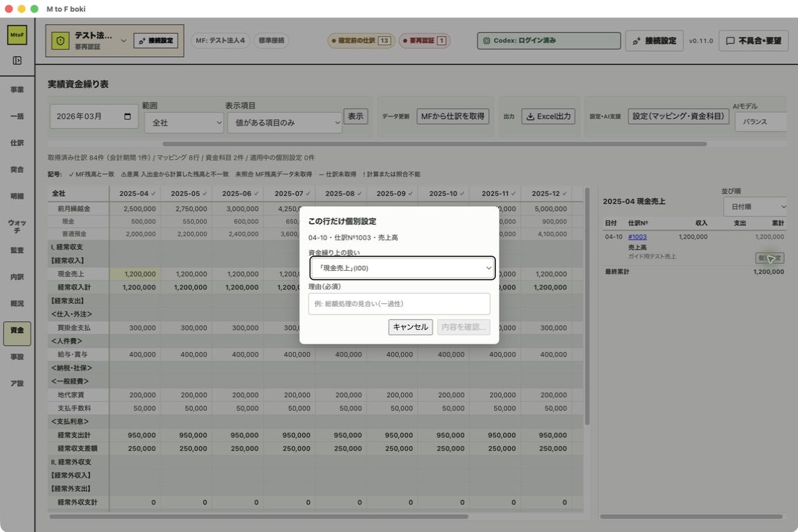The height and width of the screenshot is (532, 798).
Task: Click v0.11.0 version label
Action: [701, 41]
